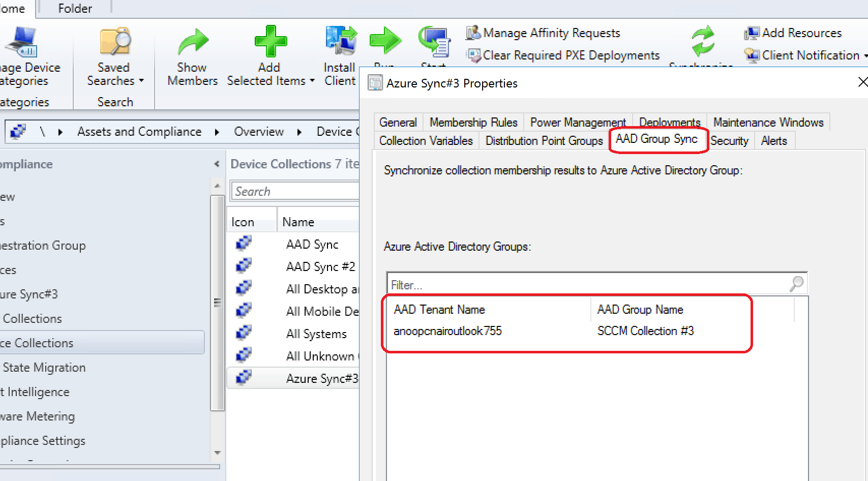
Task: Open the Saved Searches folder icon
Action: coord(115,42)
